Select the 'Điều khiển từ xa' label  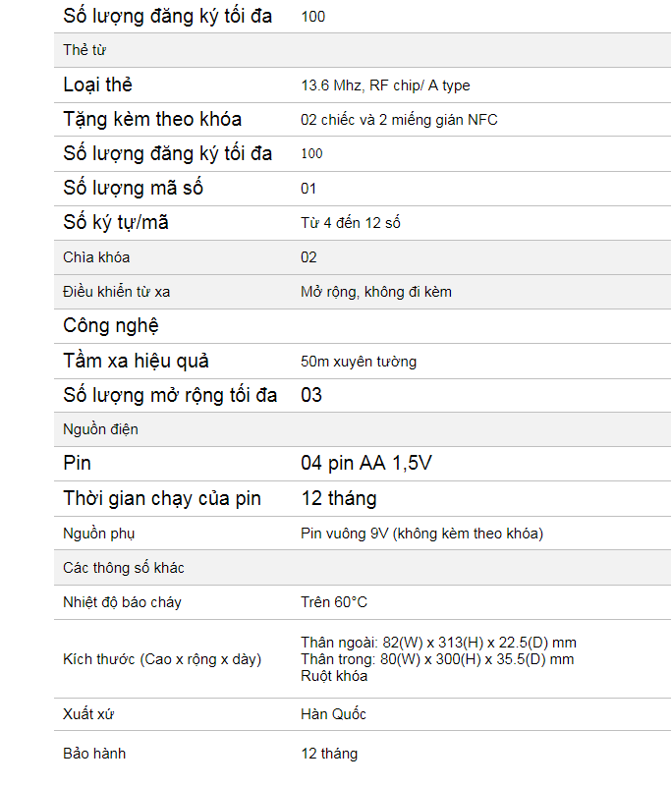pos(116,292)
